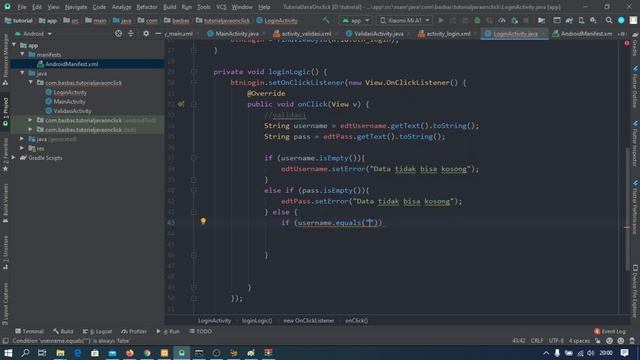The image size is (640, 360).
Task: Toggle the Resource Manager side panel
Action: [x=5, y=59]
